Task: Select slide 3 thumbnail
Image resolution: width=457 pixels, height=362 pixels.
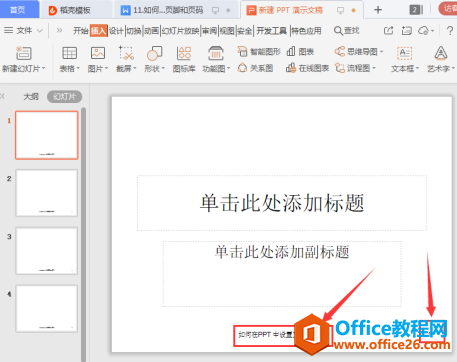Action: 47,251
